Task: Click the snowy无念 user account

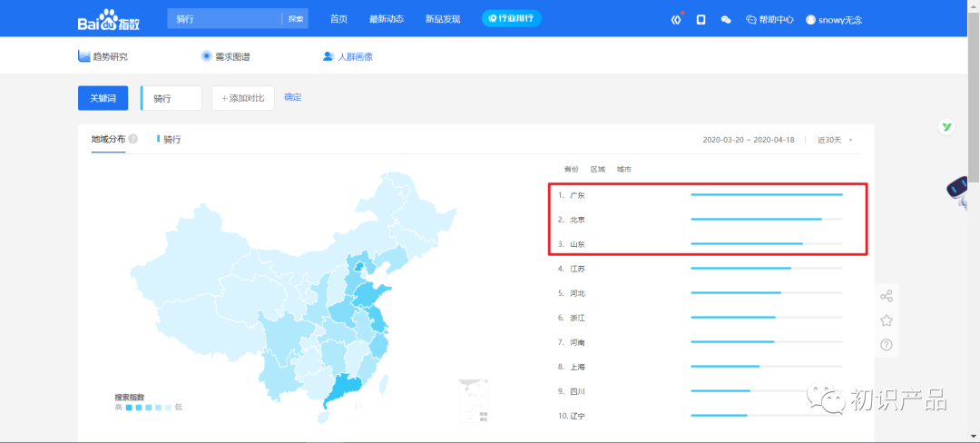Action: point(834,19)
